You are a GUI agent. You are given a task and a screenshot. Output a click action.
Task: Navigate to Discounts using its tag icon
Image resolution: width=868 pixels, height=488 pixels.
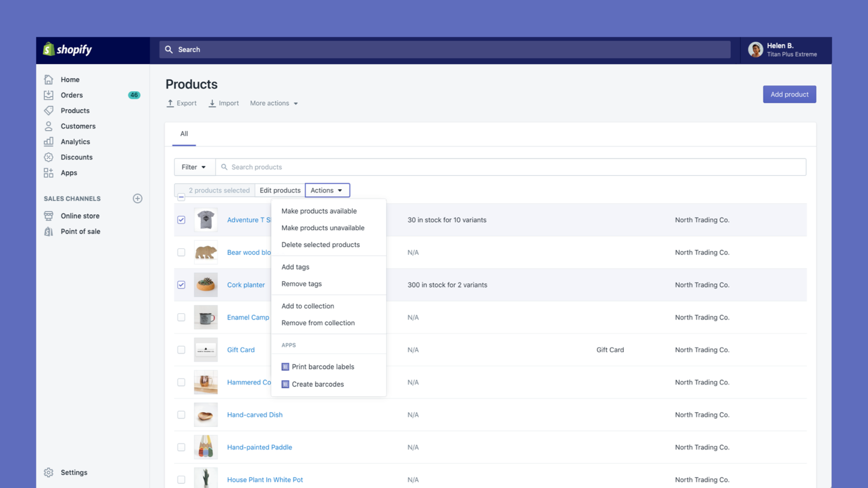pos(49,157)
